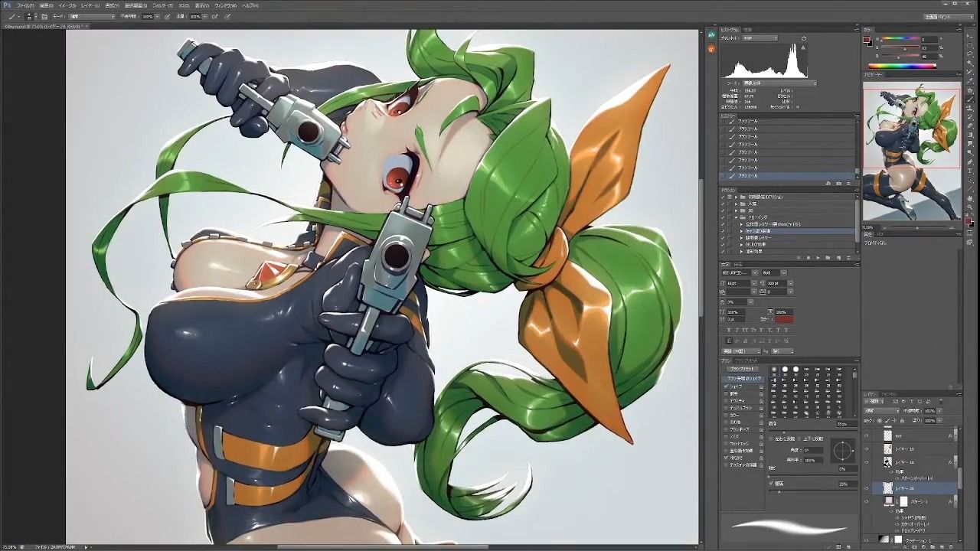
Task: Hide the selected レイヤー 28 layer
Action: [x=867, y=487]
